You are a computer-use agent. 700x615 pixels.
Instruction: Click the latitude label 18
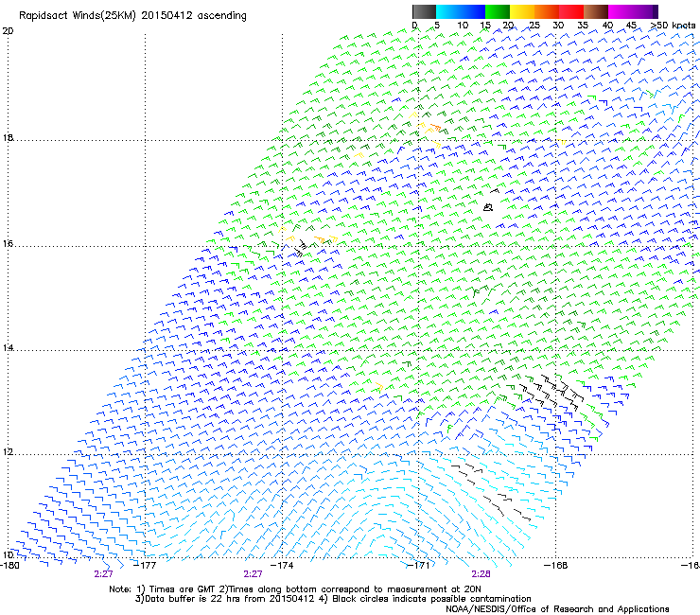(8, 137)
